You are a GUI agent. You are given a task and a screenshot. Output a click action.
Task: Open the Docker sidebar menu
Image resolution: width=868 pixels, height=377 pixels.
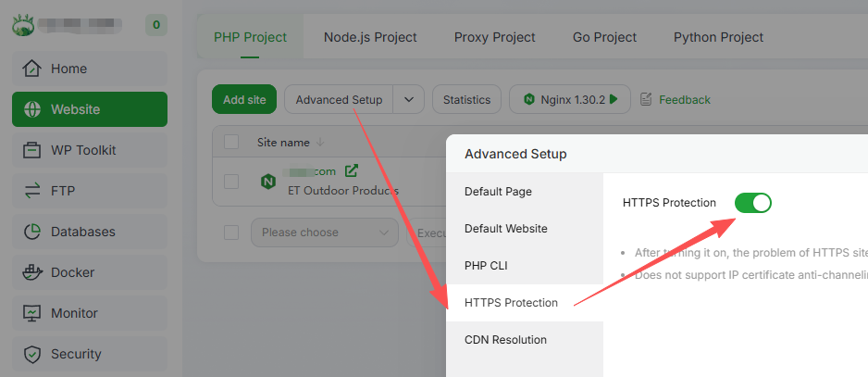(90, 272)
